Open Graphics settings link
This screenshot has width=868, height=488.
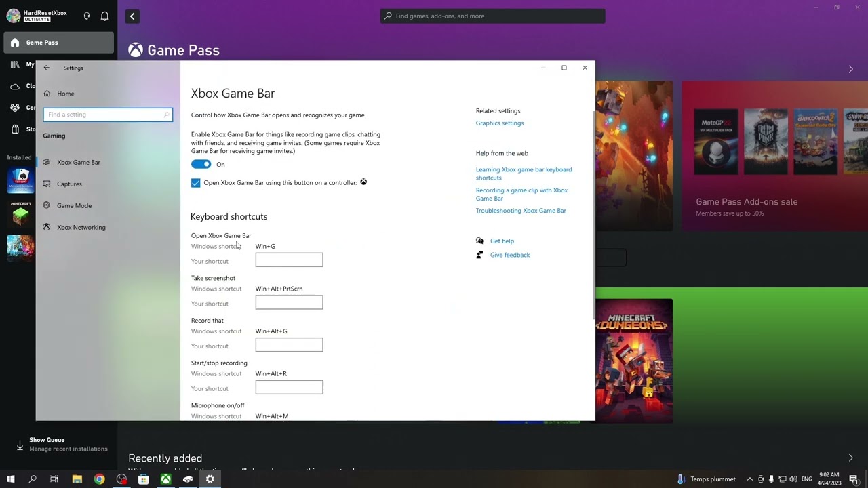tap(500, 123)
